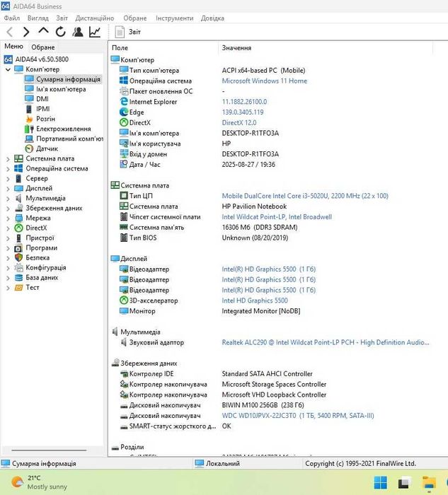Screen dimensions: 448x495
Task: Click the Системна пам'ять field
Action: point(156,227)
